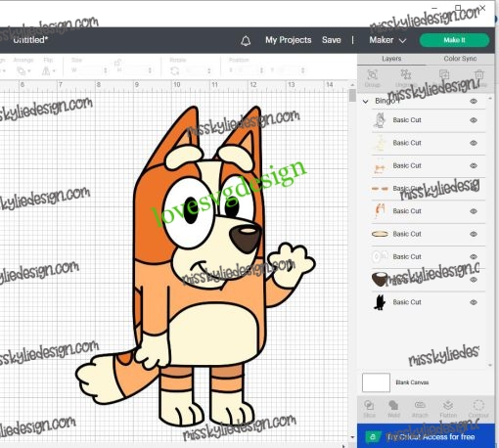Click the Rotate icon in toolbar
Image resolution: width=499 pixels, height=448 pixels.
click(x=175, y=70)
